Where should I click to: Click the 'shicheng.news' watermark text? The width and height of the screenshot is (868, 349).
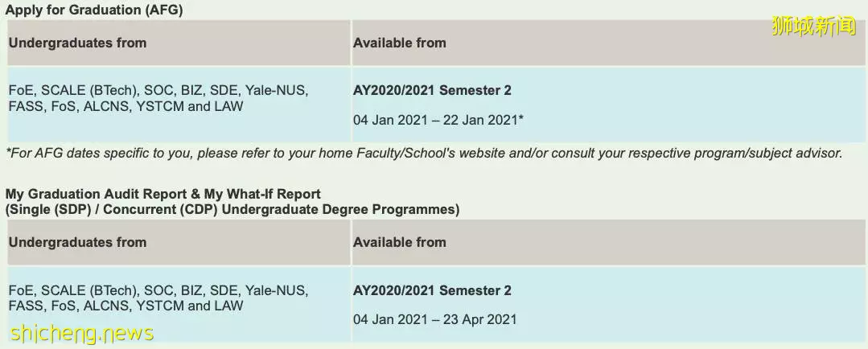pyautogui.click(x=82, y=333)
